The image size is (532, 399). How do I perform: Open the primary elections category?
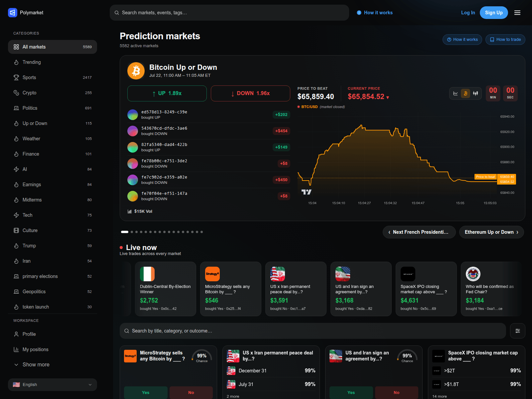(53, 276)
